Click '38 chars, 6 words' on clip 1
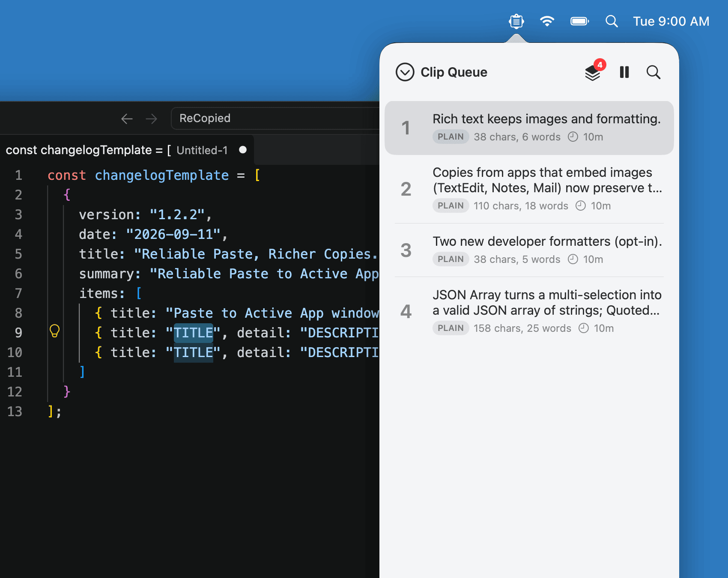728x578 pixels. [x=517, y=137]
